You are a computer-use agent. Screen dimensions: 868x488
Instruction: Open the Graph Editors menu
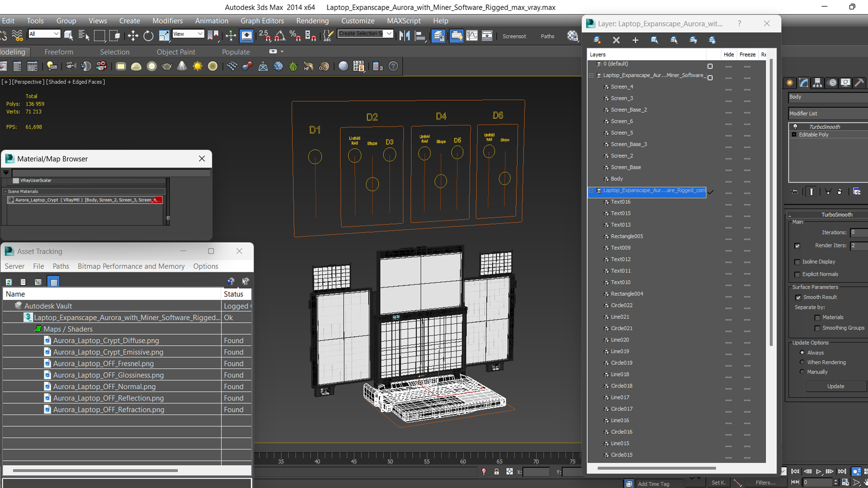[x=262, y=21]
